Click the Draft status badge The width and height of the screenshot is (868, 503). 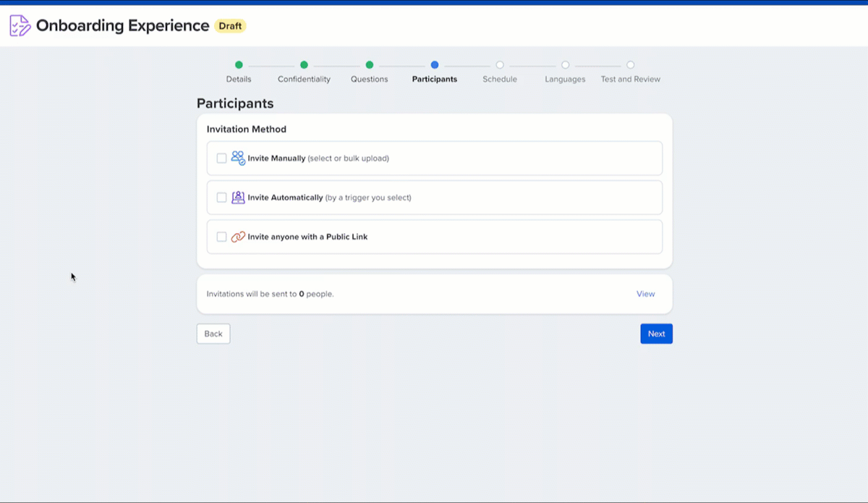point(230,26)
